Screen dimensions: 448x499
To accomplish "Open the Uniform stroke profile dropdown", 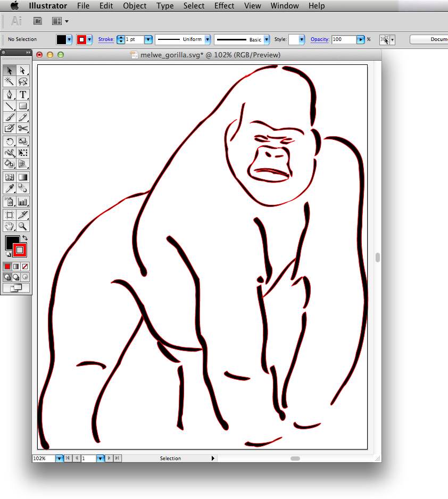I will (209, 39).
